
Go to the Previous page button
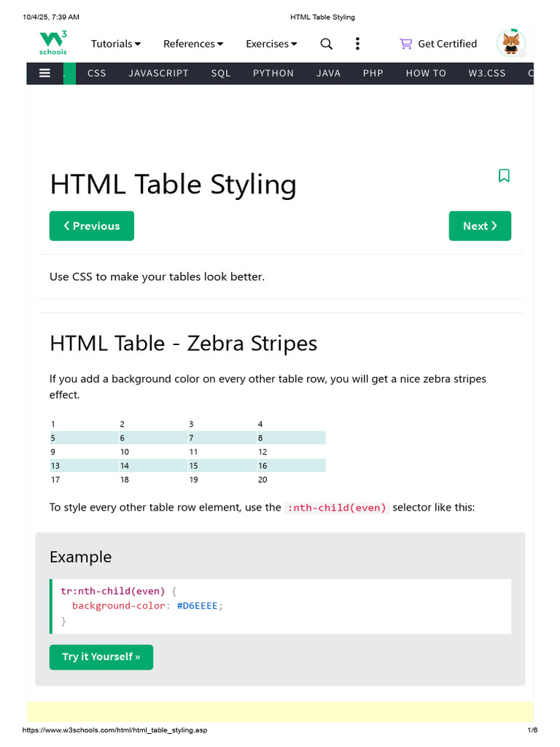pyautogui.click(x=92, y=226)
